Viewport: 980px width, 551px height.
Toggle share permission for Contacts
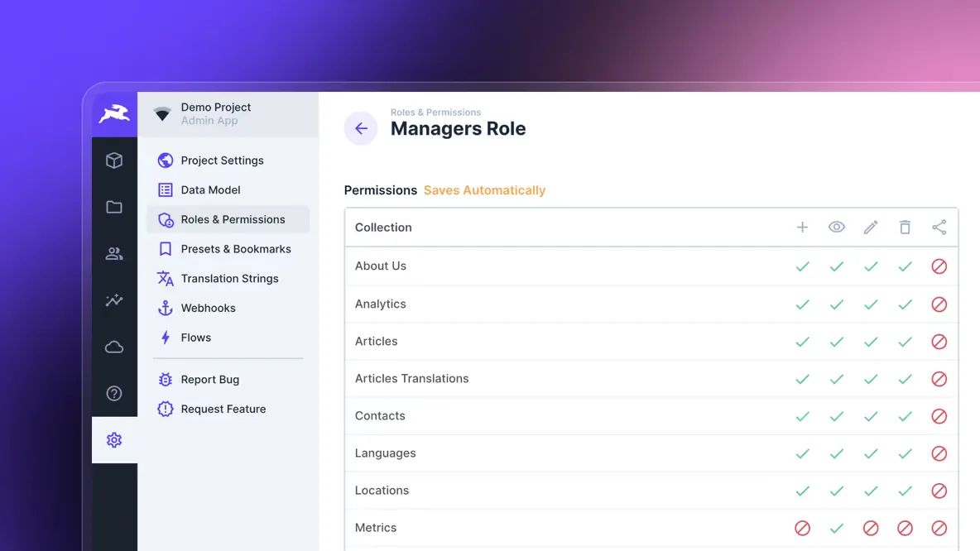pos(939,416)
